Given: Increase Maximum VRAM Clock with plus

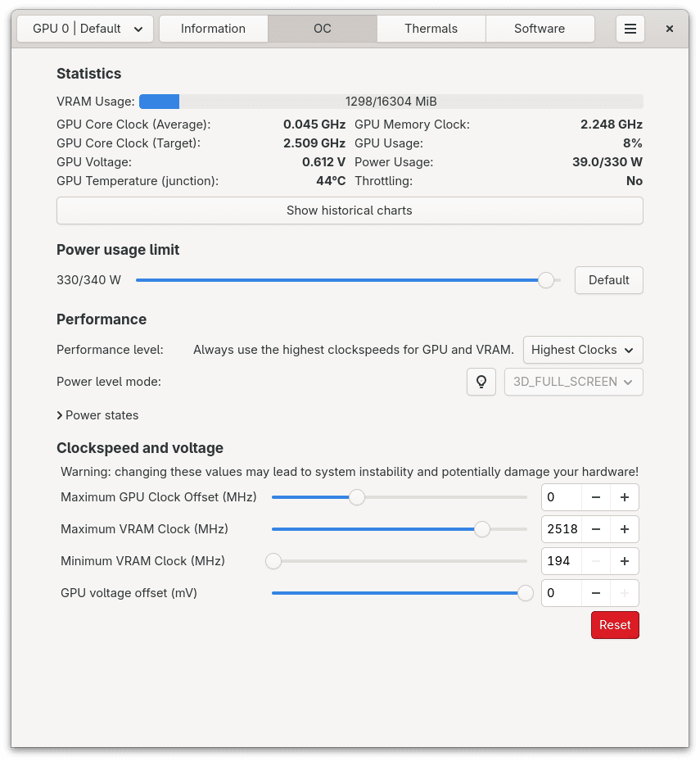Looking at the screenshot, I should click(x=625, y=529).
